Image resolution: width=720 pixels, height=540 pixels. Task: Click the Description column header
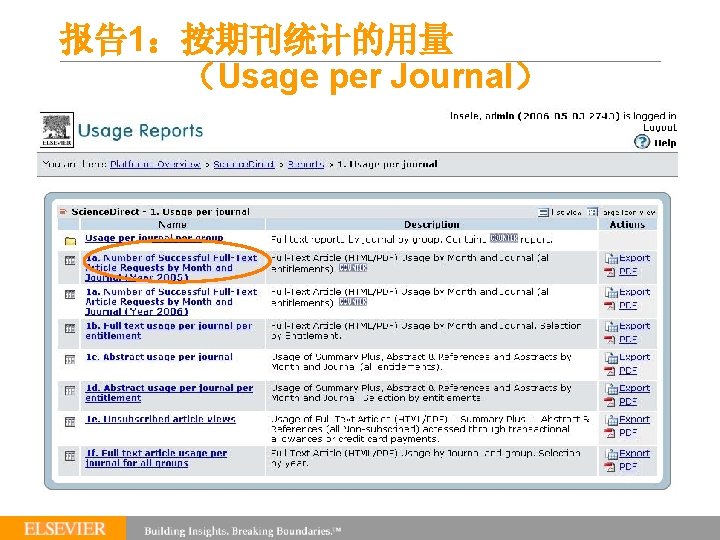(x=432, y=225)
